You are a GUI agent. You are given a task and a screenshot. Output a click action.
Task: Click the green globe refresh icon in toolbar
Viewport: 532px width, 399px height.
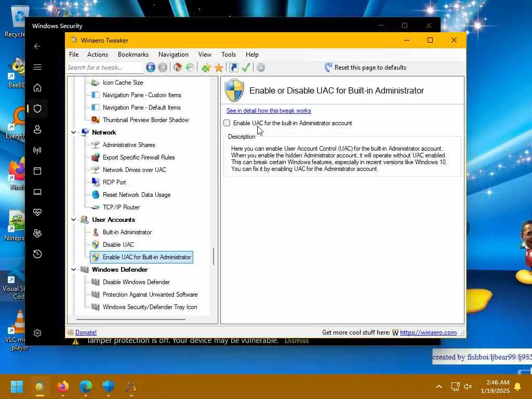190,68
